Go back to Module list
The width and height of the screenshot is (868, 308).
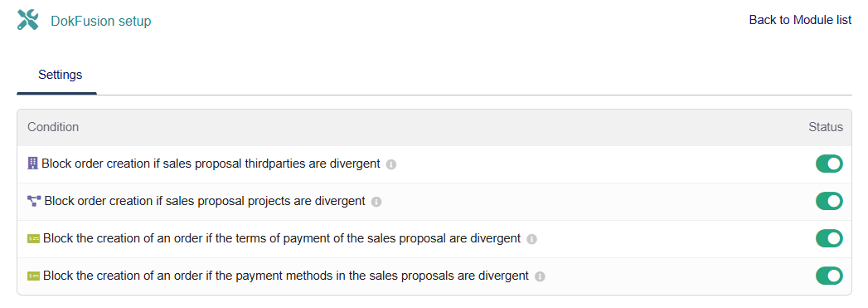800,20
